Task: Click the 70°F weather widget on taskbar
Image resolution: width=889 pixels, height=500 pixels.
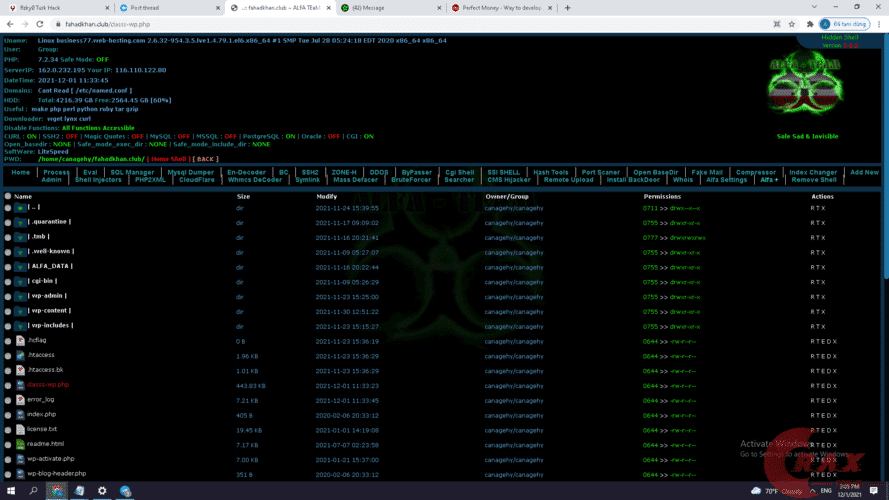Action: tap(777, 491)
